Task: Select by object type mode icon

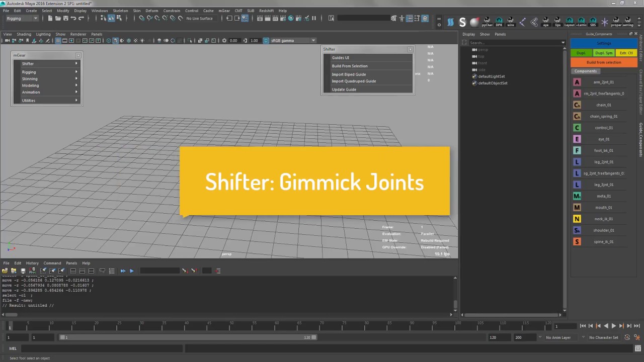Action: [x=111, y=18]
